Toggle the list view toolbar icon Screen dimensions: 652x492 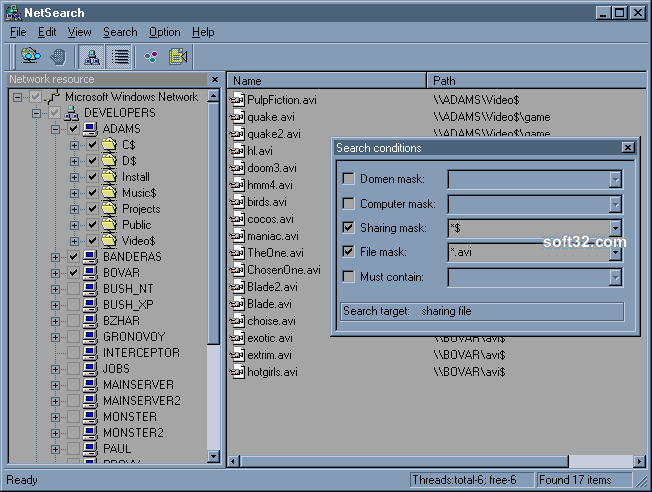pyautogui.click(x=120, y=57)
